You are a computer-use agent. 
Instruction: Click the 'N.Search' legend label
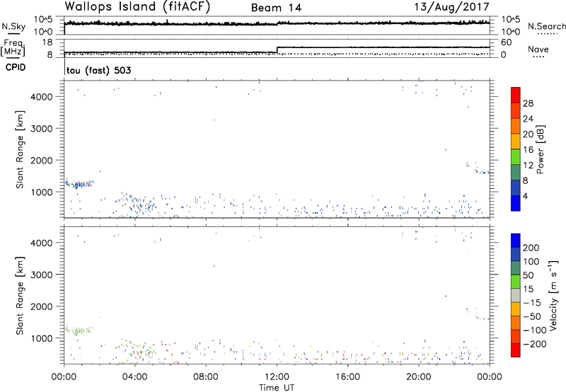tap(546, 26)
